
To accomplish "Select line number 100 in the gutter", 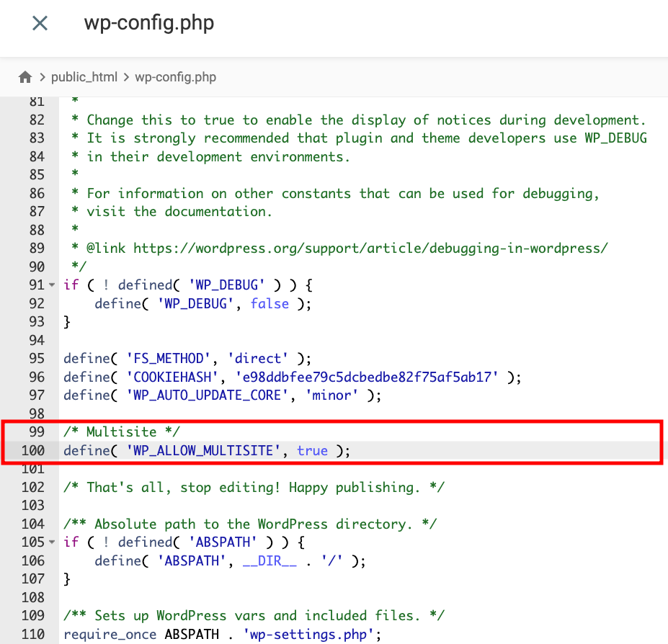I will click(35, 450).
